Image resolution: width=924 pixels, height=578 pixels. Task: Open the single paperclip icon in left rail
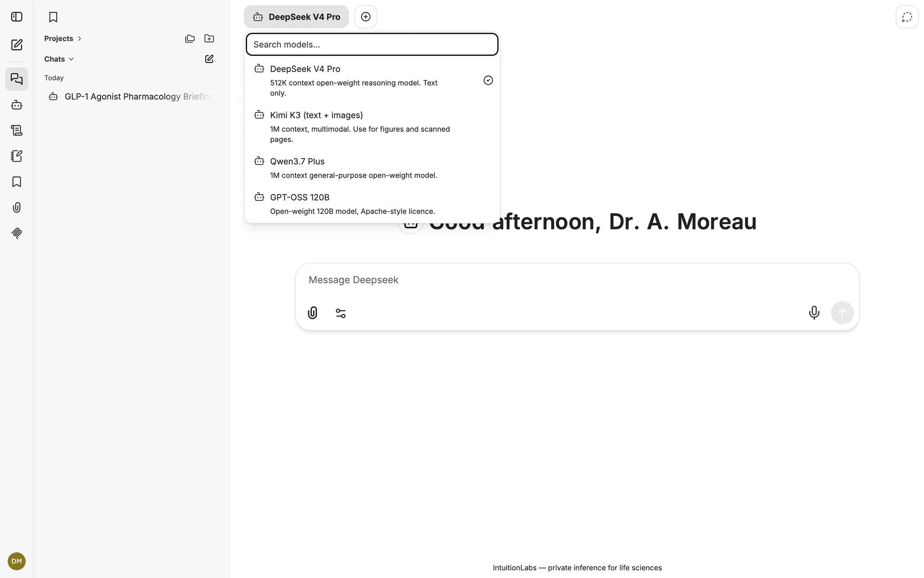[x=17, y=208]
